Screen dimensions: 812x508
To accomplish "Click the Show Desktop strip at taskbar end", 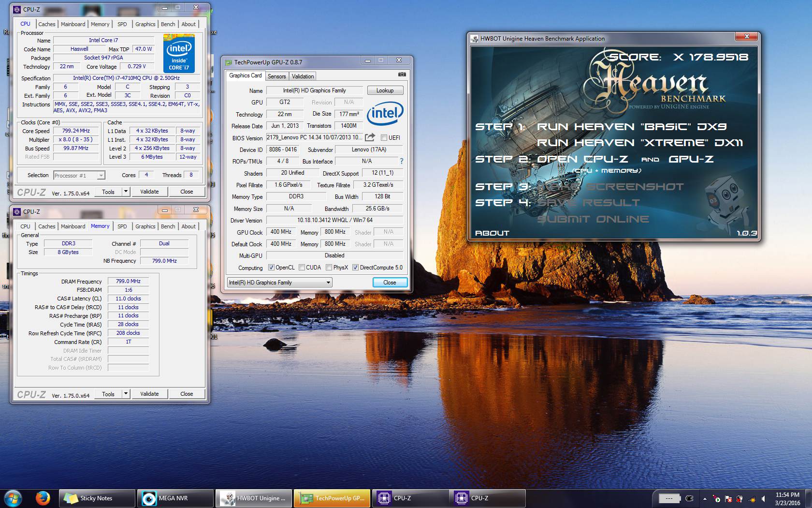I will (808, 498).
